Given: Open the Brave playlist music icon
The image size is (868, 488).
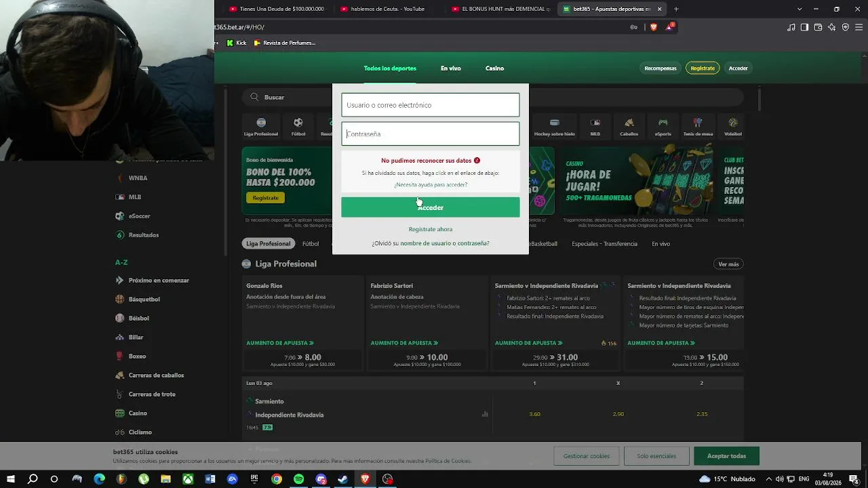Looking at the screenshot, I should coord(791,27).
